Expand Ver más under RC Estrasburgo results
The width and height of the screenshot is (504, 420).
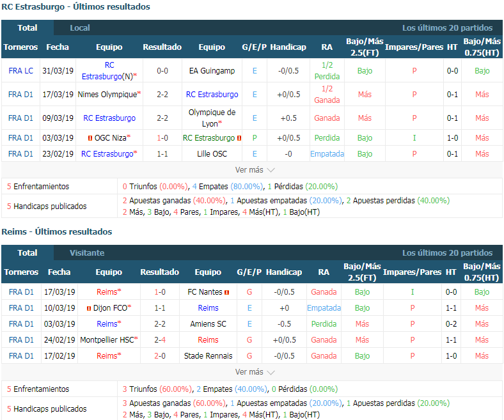255,170
